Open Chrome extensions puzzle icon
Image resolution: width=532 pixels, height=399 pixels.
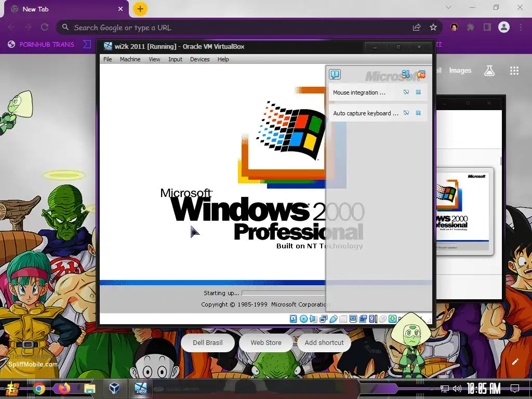point(470,27)
